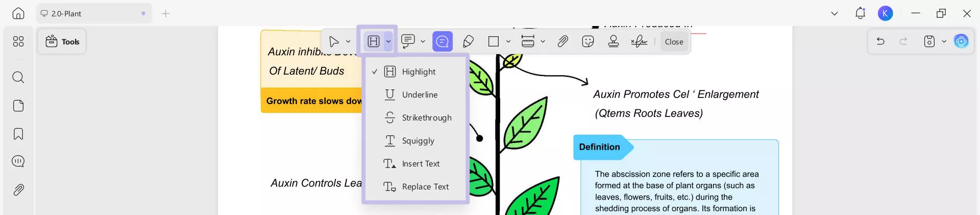Click the Definition label in document
Image resolution: width=980 pixels, height=215 pixels.
pyautogui.click(x=599, y=147)
